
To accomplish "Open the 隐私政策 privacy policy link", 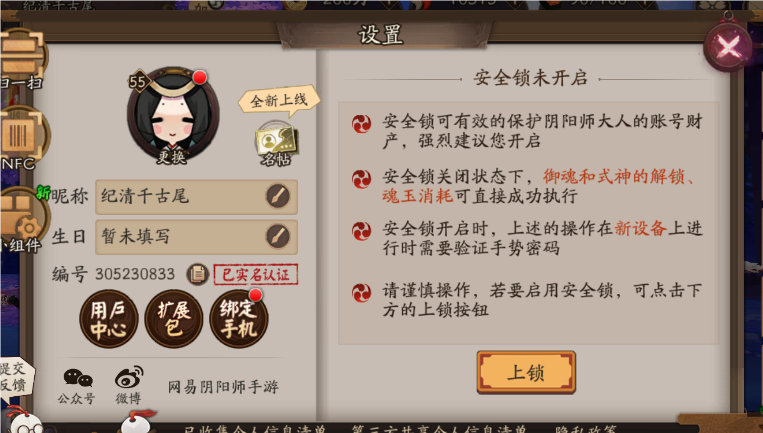I will click(x=586, y=429).
